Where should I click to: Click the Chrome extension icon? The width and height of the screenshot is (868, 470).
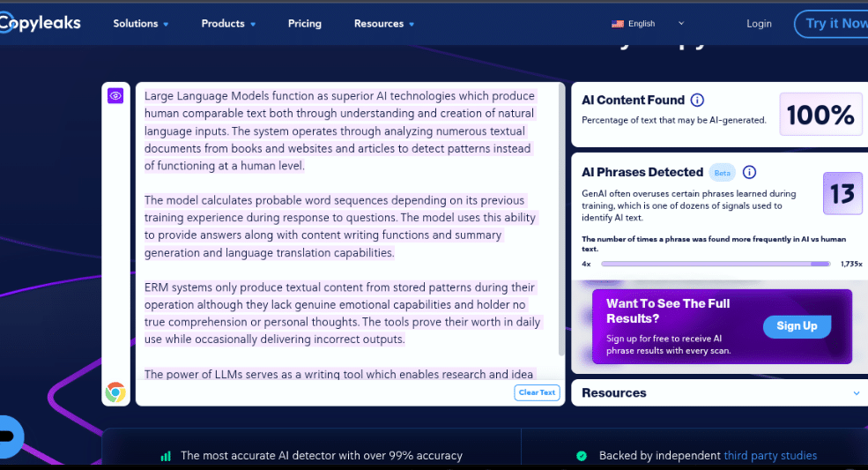[x=115, y=392]
